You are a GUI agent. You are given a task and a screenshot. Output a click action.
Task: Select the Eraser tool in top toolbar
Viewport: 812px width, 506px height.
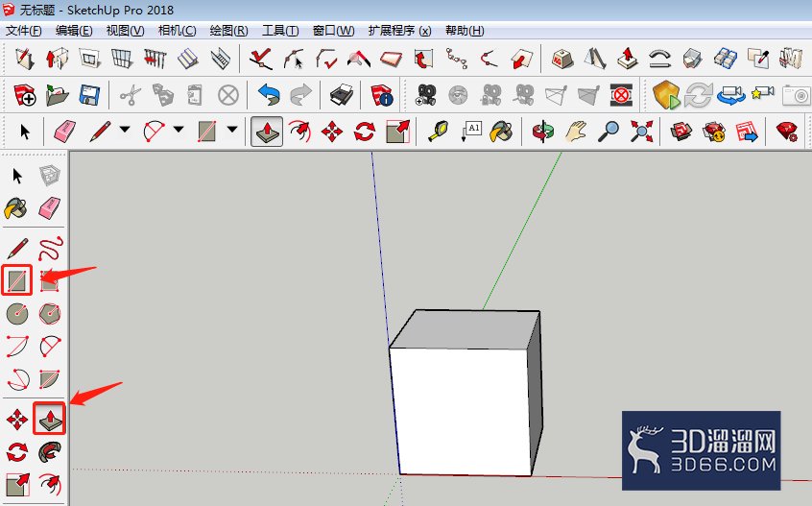pos(64,132)
